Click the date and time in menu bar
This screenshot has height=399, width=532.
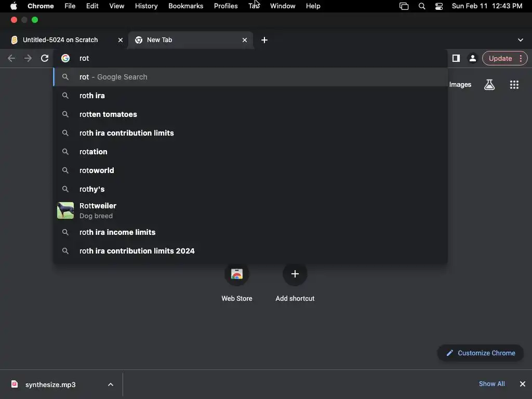(x=487, y=6)
